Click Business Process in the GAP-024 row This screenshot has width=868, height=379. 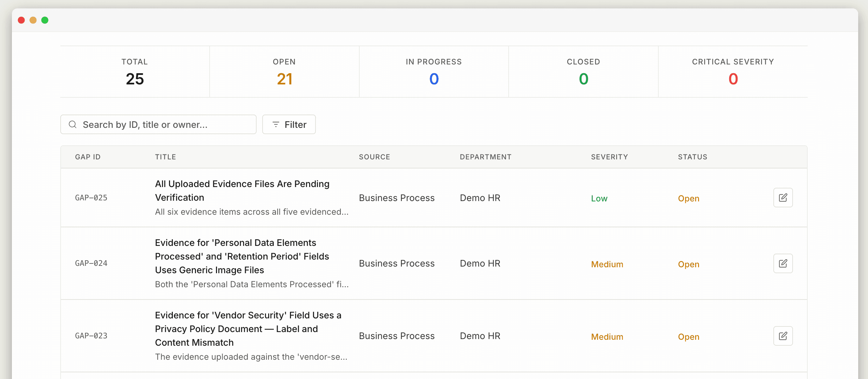396,263
